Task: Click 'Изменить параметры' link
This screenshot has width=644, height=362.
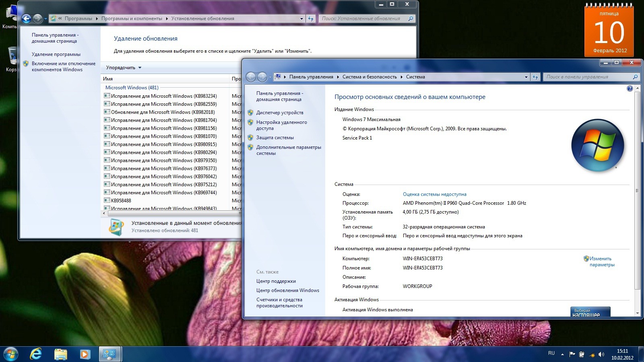Action: 602,261
